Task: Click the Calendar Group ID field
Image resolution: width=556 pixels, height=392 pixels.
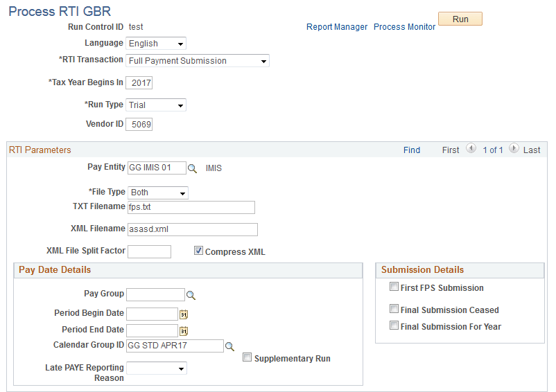Action: [x=175, y=346]
